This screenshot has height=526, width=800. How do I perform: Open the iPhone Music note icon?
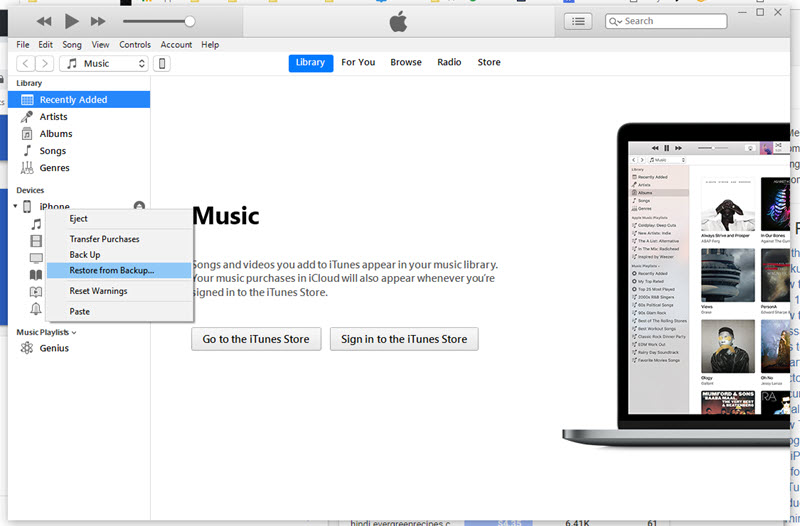36,224
